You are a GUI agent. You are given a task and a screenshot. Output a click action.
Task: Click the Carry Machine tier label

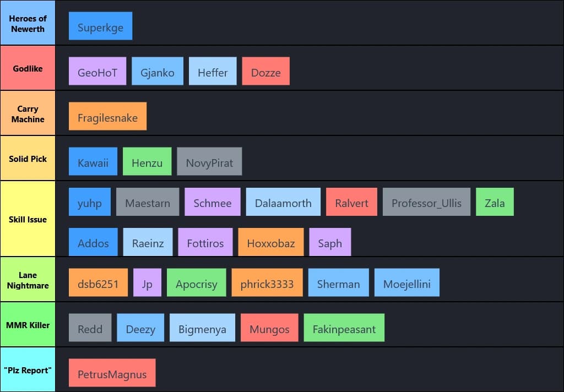pyautogui.click(x=28, y=113)
